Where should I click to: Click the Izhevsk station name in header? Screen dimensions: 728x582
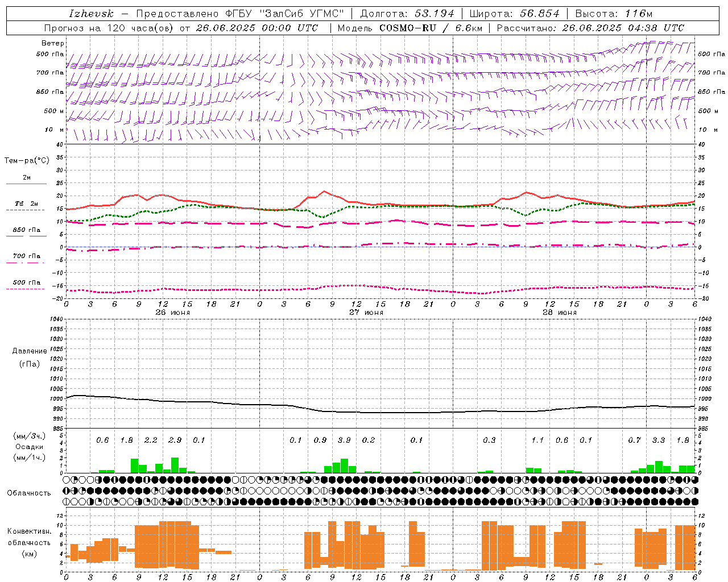[91, 14]
